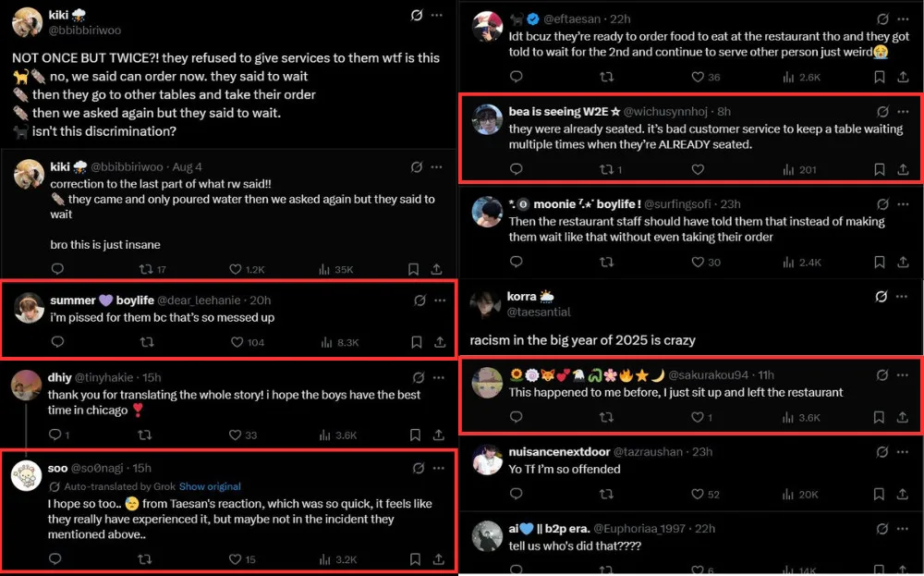Repost sakurakou94's tweet
The width and height of the screenshot is (924, 576).
(607, 418)
